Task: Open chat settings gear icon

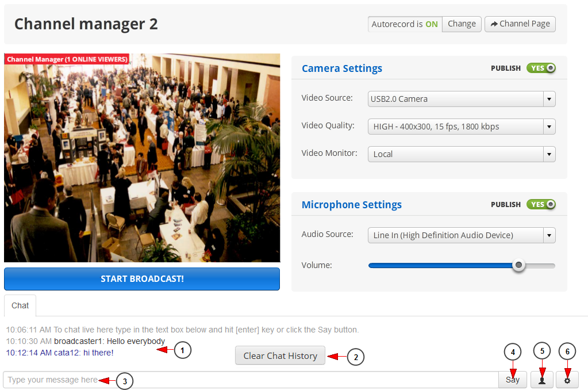Action: click(567, 380)
